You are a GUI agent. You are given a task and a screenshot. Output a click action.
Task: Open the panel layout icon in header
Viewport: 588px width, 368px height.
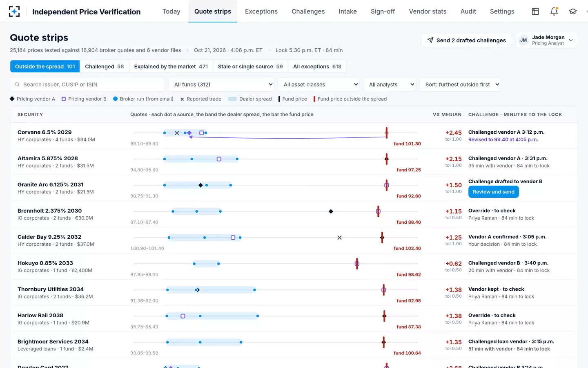pos(535,11)
